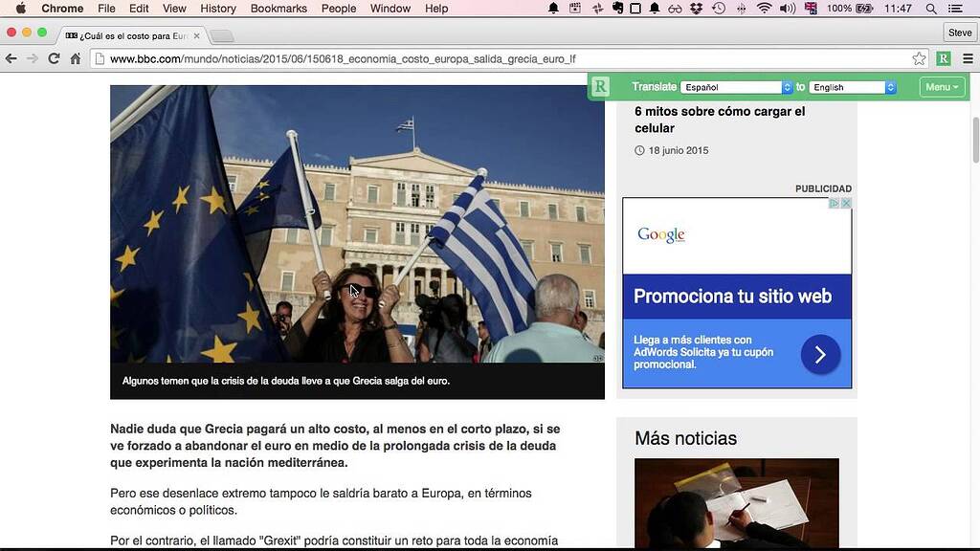The image size is (980, 551).
Task: Open Spotlight search magnifier
Action: 931,9
